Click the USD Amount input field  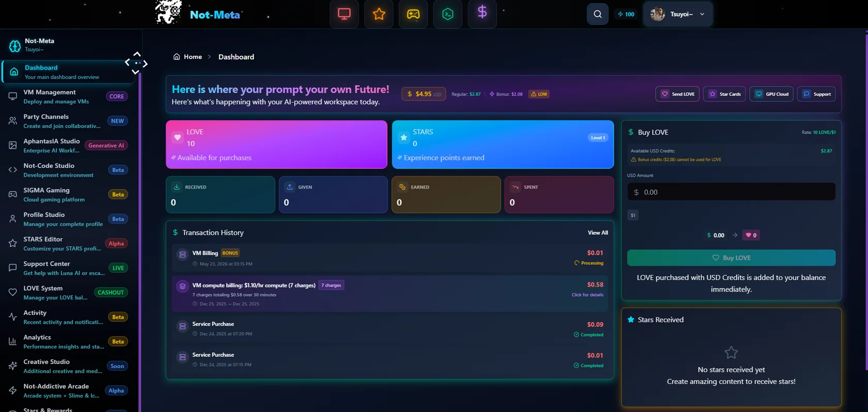731,192
